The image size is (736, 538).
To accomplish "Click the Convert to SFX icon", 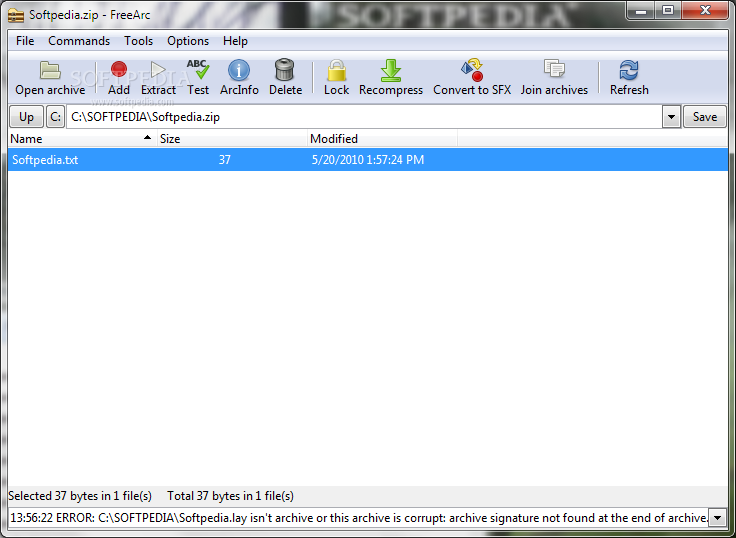I will [x=472, y=70].
